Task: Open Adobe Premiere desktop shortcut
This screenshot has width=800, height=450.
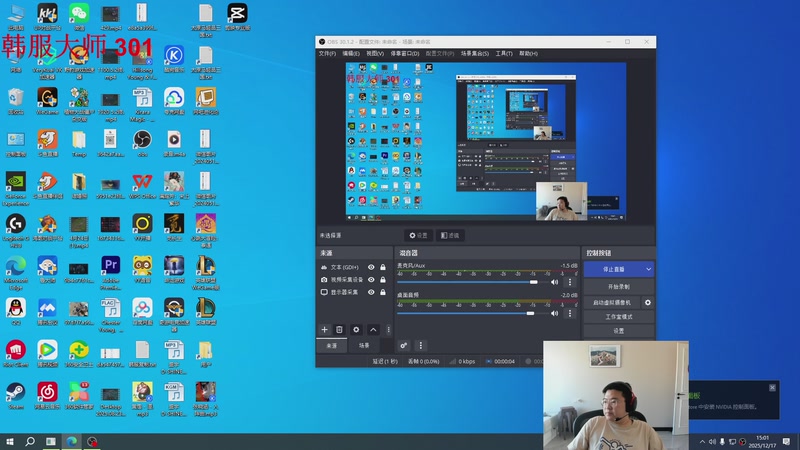Action: coord(111,273)
